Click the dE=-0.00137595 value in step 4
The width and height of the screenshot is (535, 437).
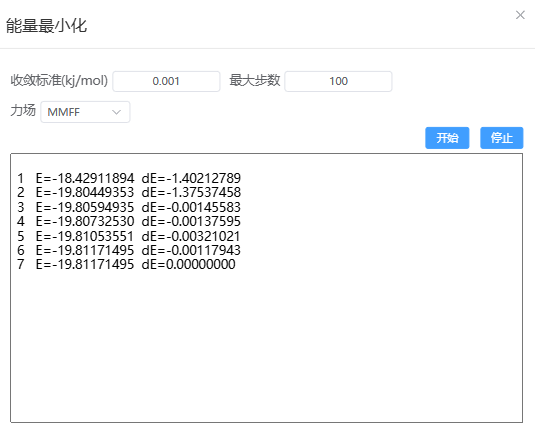(x=191, y=221)
